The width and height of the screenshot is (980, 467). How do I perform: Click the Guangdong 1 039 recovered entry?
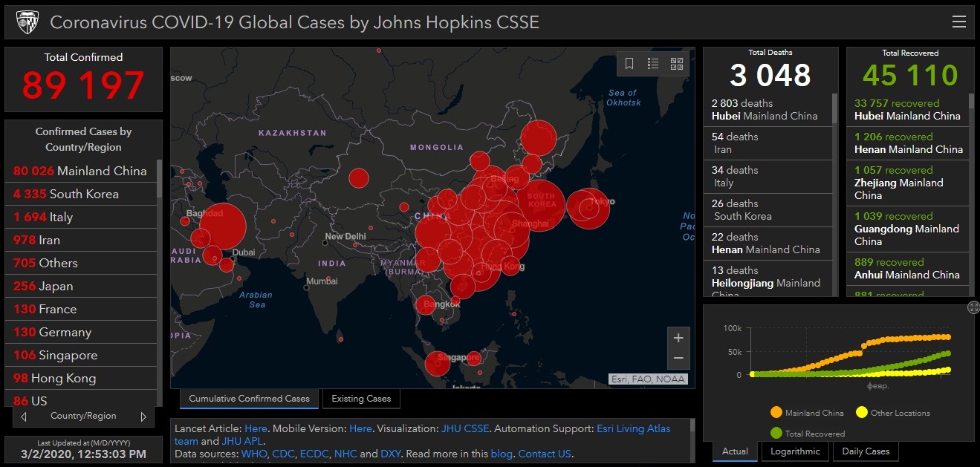coord(907,229)
